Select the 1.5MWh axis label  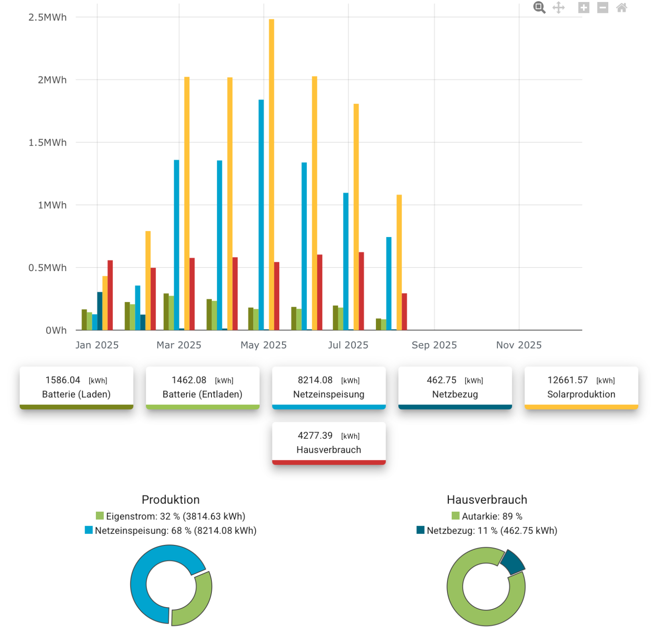(47, 142)
